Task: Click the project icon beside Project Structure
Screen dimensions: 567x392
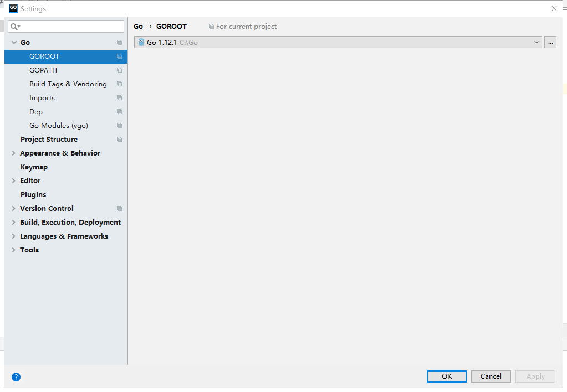Action: pyautogui.click(x=119, y=140)
